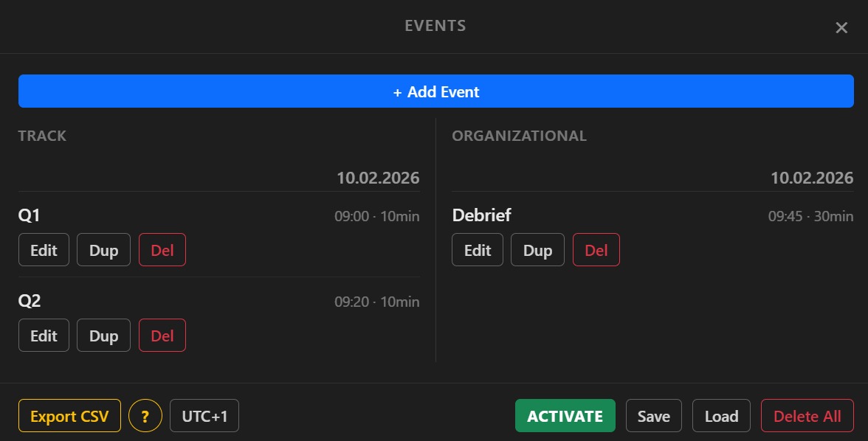Delete the Debrief event
The height and width of the screenshot is (441, 868).
[596, 250]
